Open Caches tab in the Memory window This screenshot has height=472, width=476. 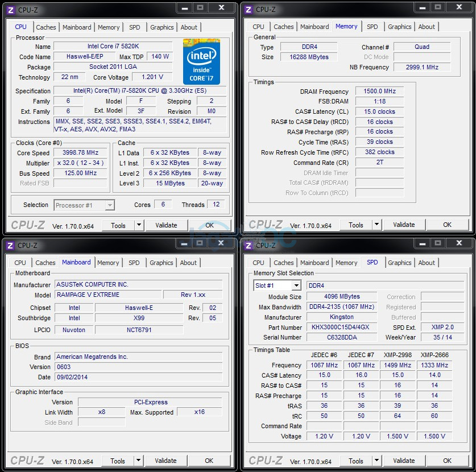click(284, 27)
